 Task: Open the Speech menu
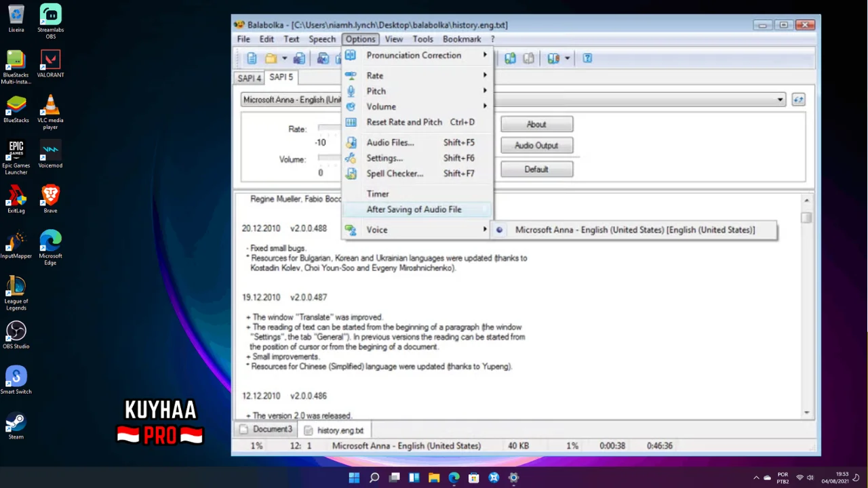coord(322,39)
